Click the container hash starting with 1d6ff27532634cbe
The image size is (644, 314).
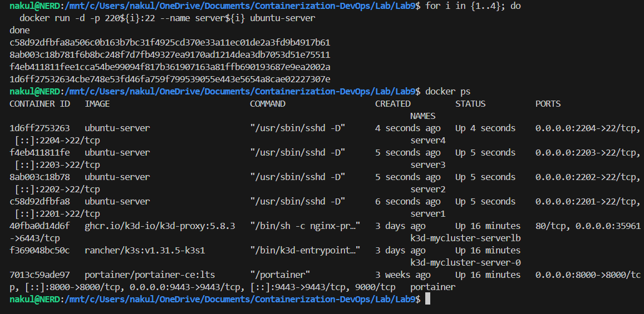170,79
